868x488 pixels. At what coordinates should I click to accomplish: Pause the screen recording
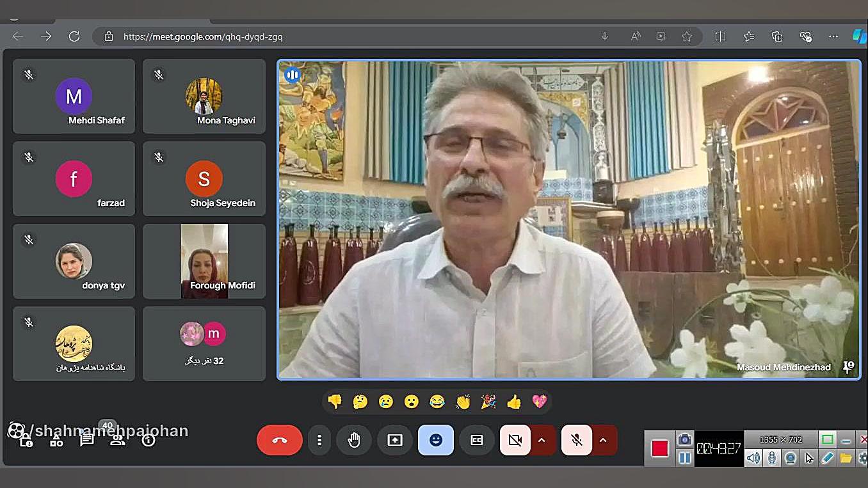684,458
